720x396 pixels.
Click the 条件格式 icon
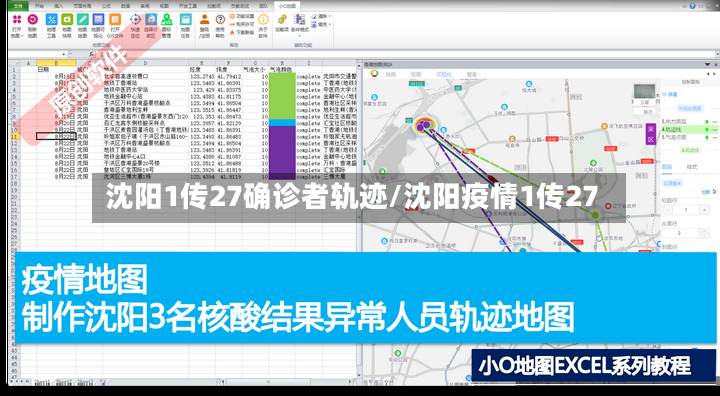point(299,19)
